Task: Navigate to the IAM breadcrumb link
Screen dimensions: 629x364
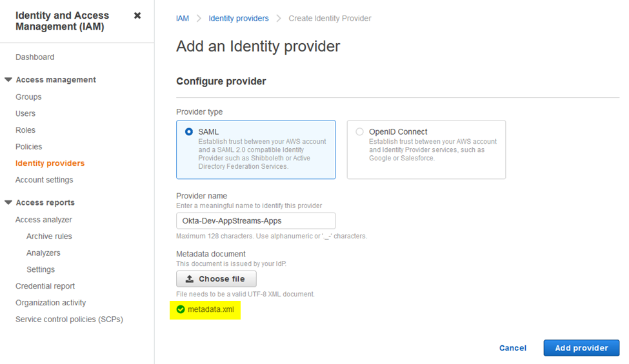Action: click(x=183, y=19)
